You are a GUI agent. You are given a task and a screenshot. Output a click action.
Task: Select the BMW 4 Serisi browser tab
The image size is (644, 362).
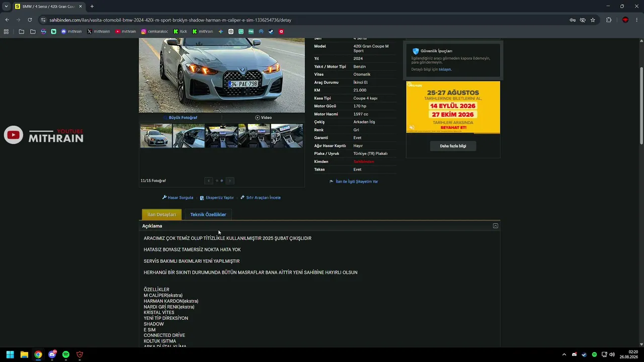coord(49,7)
